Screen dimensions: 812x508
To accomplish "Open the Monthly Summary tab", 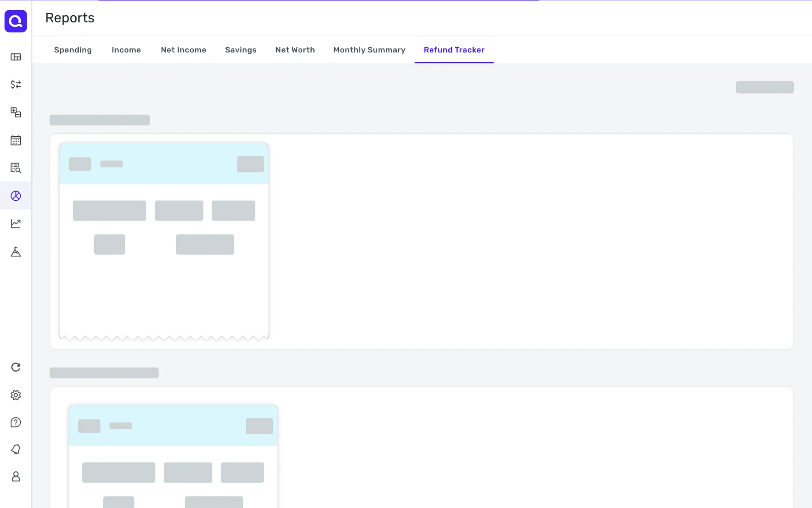I will 369,50.
